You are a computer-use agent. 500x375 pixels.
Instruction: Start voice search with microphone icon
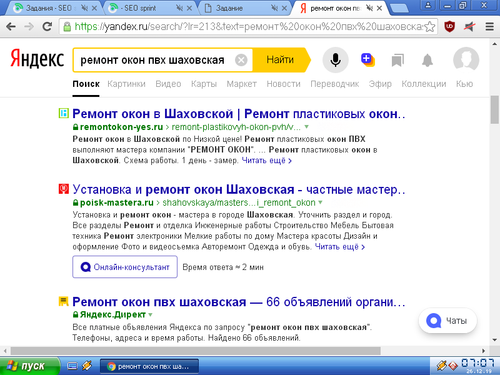(x=335, y=60)
